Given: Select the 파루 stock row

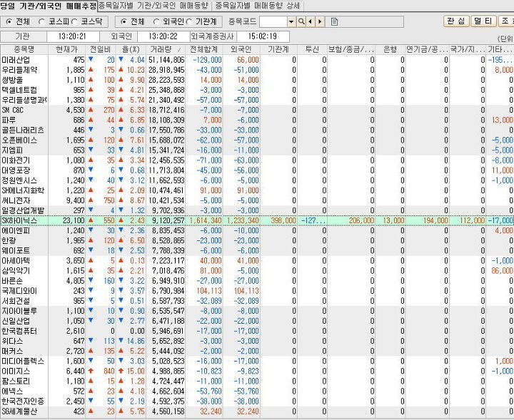Looking at the screenshot, I should (x=257, y=120).
